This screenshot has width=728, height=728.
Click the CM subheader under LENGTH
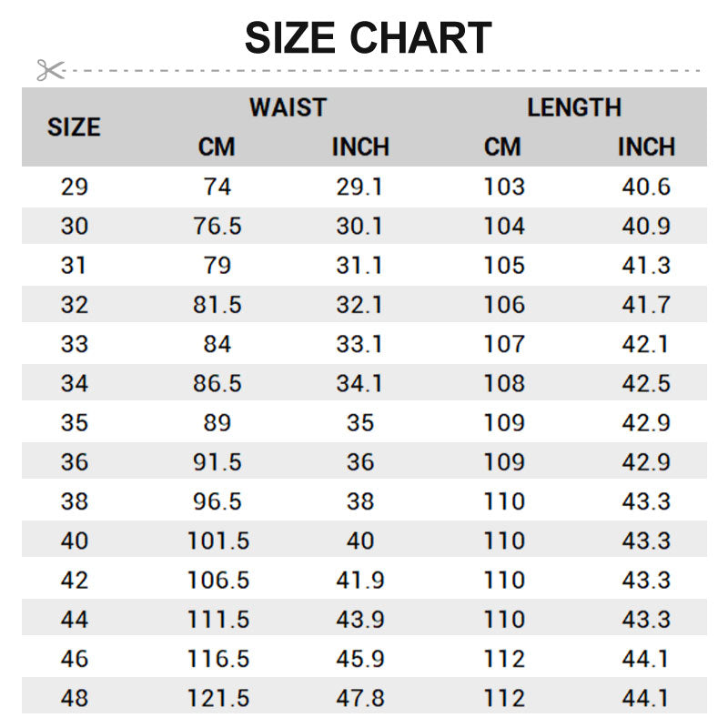(503, 147)
